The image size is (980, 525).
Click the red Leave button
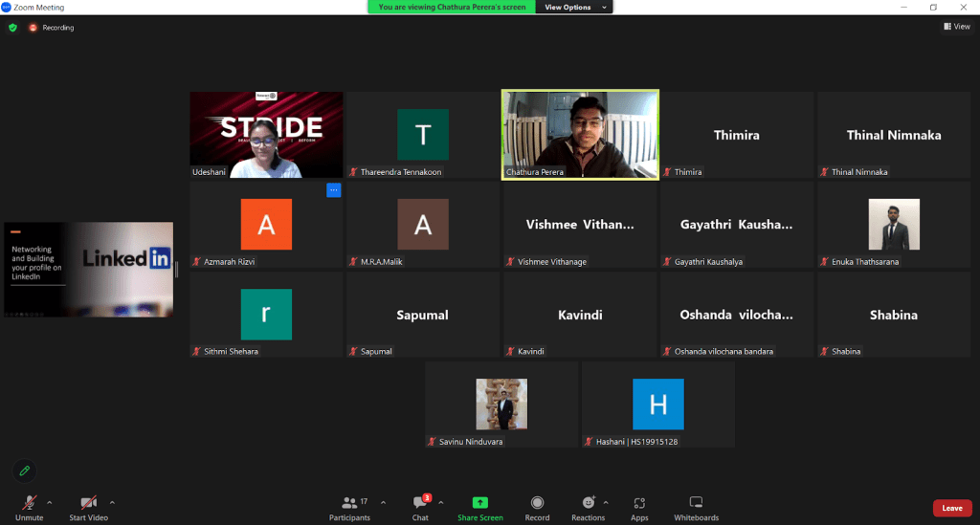pyautogui.click(x=951, y=508)
